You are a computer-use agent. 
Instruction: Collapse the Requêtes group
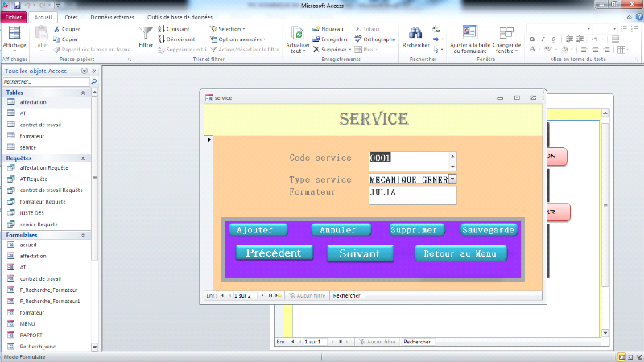click(x=83, y=158)
